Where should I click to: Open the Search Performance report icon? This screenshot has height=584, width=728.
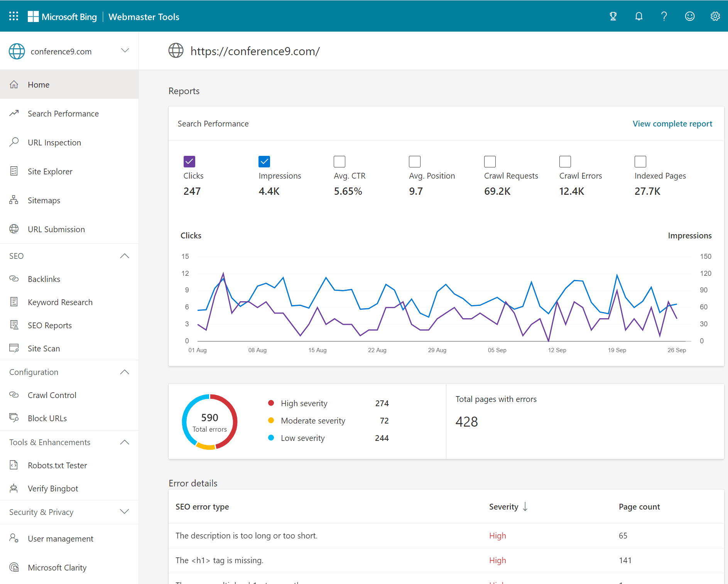click(x=14, y=113)
